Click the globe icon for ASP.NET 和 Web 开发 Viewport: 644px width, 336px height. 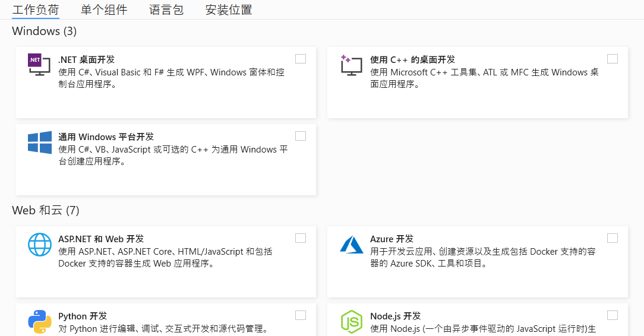(x=40, y=245)
